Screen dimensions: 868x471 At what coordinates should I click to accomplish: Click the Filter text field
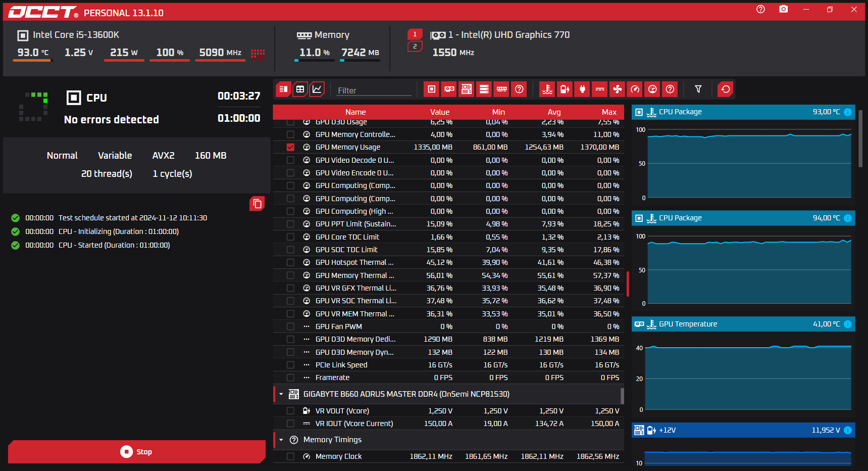tap(374, 90)
